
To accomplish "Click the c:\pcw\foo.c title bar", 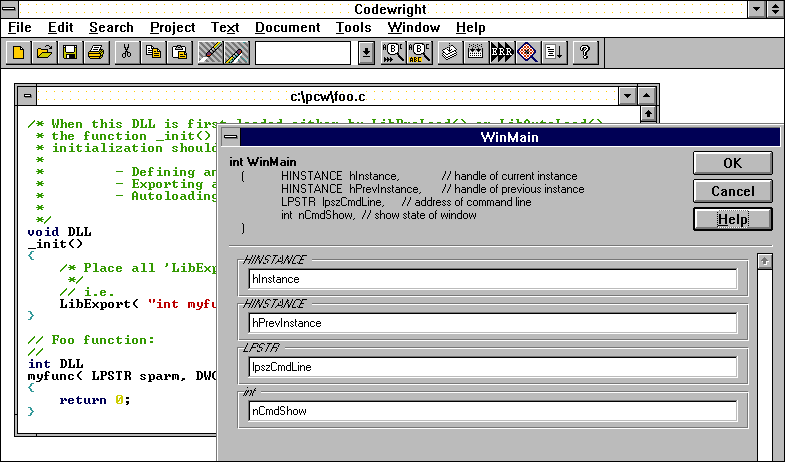I will 327,96.
